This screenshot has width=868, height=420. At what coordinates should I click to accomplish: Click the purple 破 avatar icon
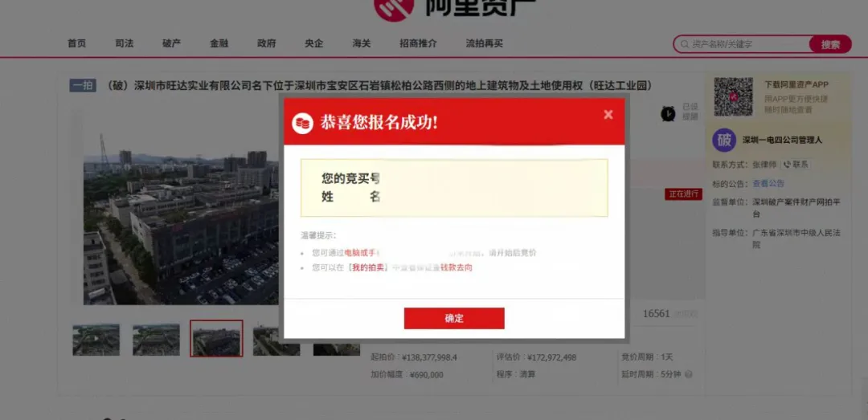pos(724,140)
